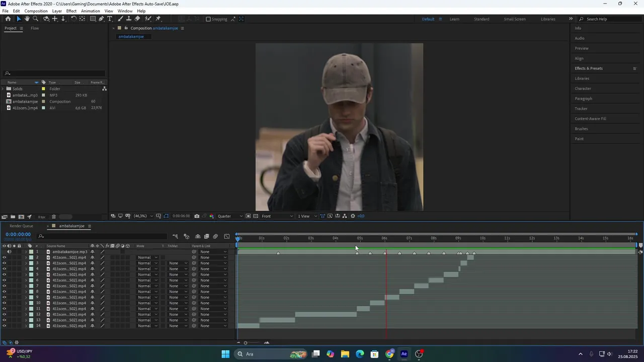Open the Composition menu

pos(36,11)
